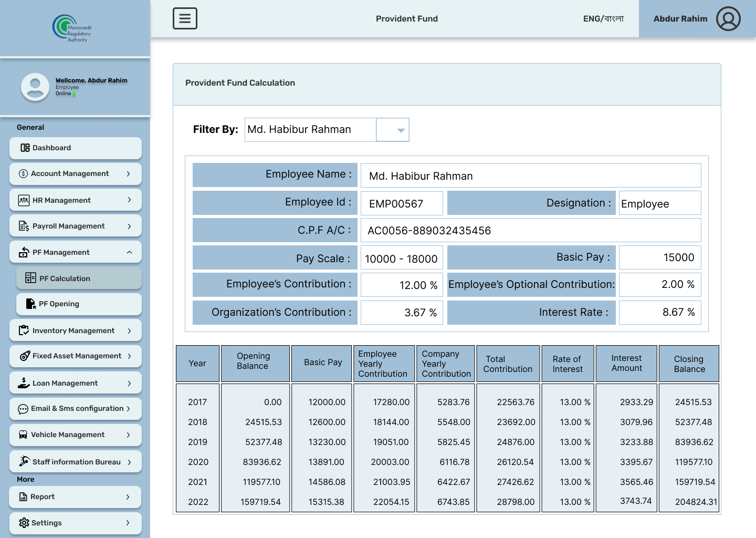Screen dimensions: 756x538
Task: Click the Dashboard grid icon
Action: tap(25, 148)
